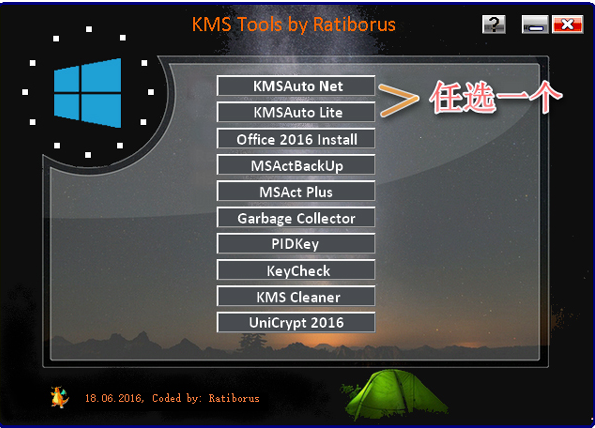
Task: Launch KeyCheck
Action: (x=296, y=270)
